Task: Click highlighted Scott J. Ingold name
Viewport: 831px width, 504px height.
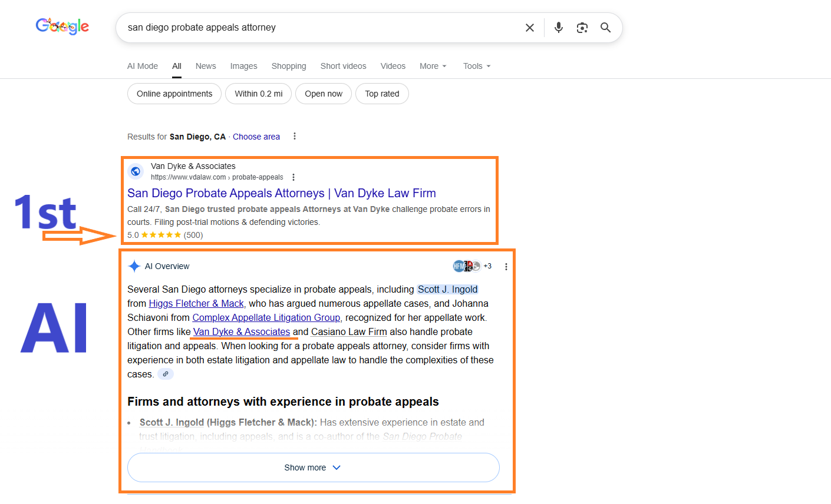Action: click(447, 289)
